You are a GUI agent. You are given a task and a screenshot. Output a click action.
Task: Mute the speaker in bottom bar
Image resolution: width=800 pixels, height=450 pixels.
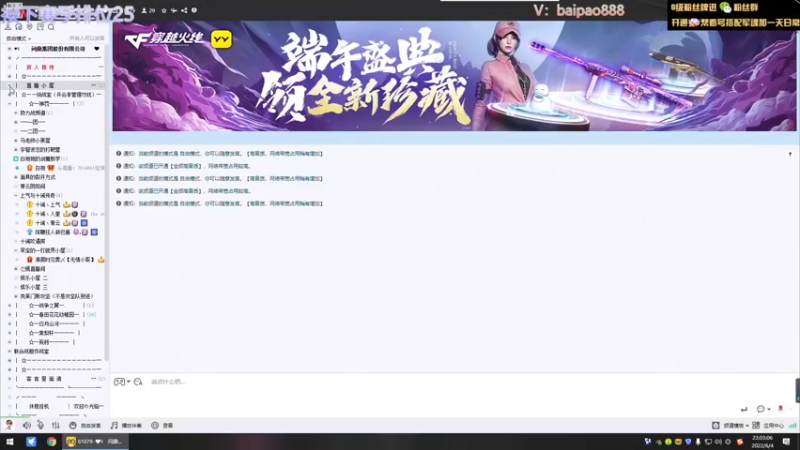[26, 425]
